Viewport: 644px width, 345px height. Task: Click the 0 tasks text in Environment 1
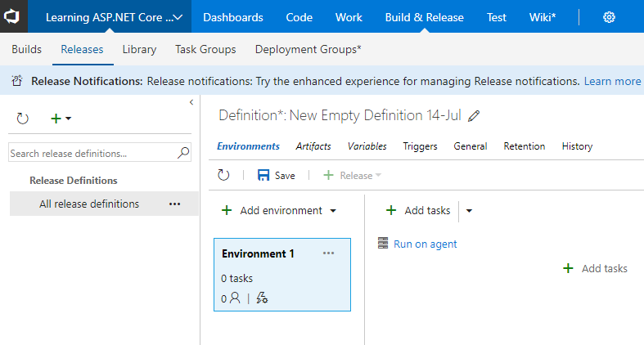[236, 278]
